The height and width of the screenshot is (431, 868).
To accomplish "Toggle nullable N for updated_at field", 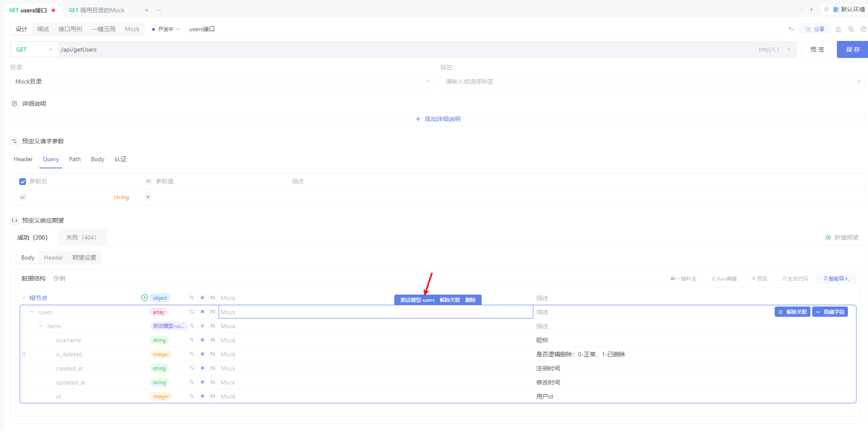I will point(213,382).
